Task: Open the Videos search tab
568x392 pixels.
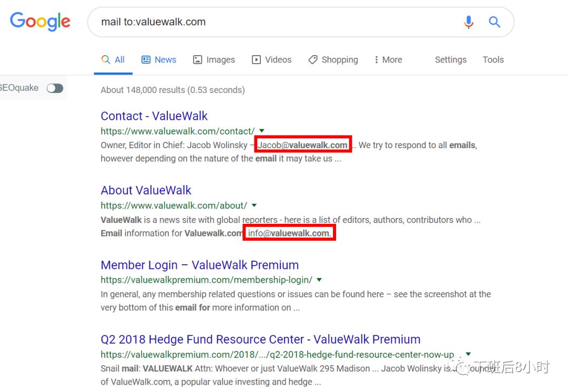Action: 271,60
